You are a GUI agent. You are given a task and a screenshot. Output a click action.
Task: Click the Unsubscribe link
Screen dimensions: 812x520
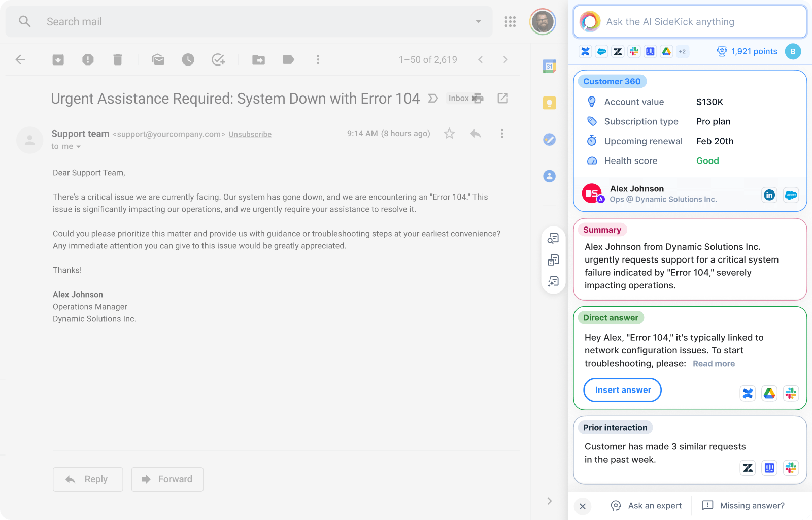point(250,135)
